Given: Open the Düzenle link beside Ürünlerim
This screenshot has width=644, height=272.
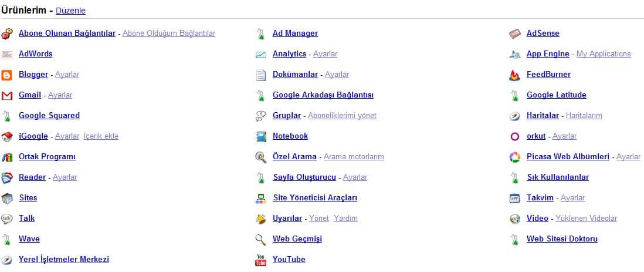Looking at the screenshot, I should tap(70, 11).
